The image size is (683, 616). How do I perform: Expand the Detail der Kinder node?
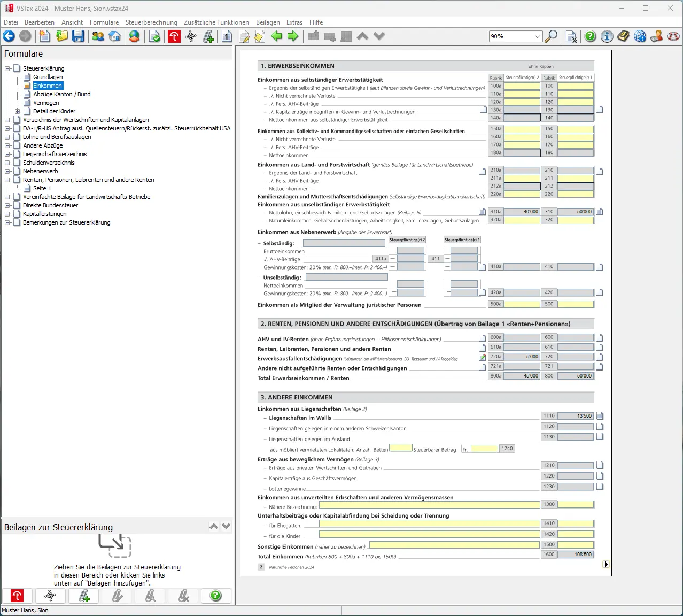[x=18, y=111]
